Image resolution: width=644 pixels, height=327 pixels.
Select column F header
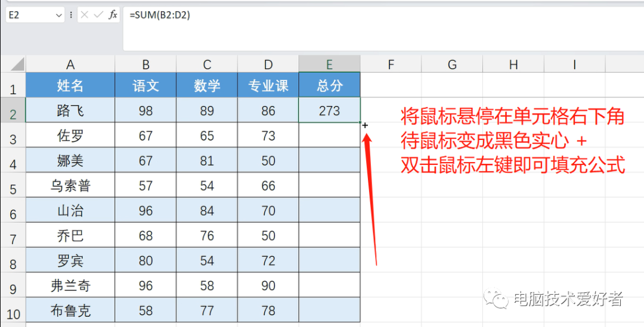(391, 64)
